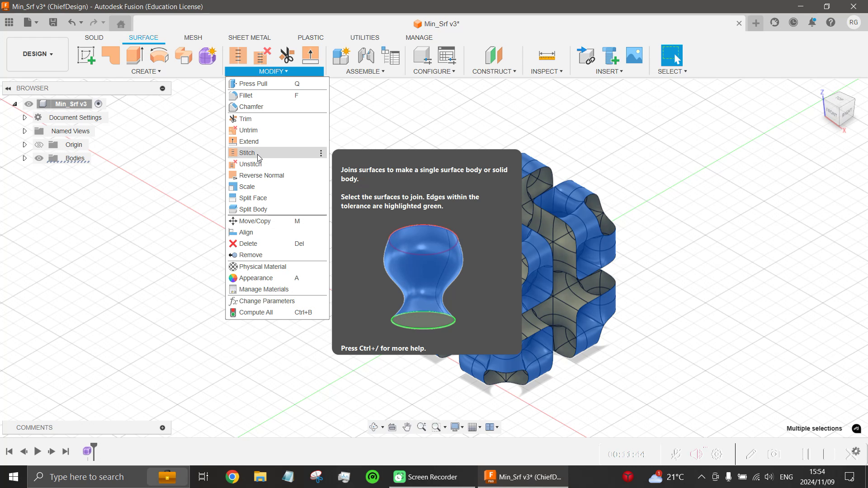This screenshot has height=488, width=868.
Task: Collapse the BROWSER panel
Action: [x=8, y=88]
